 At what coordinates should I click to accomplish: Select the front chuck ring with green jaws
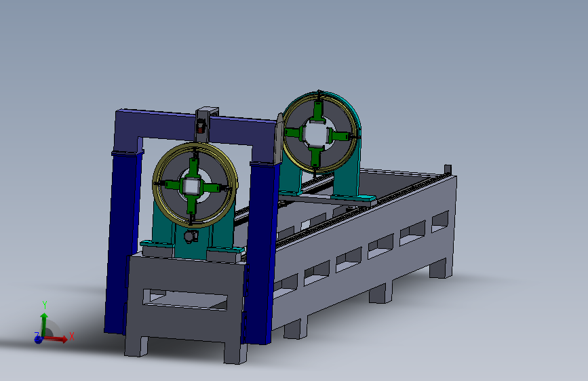[x=195, y=184]
